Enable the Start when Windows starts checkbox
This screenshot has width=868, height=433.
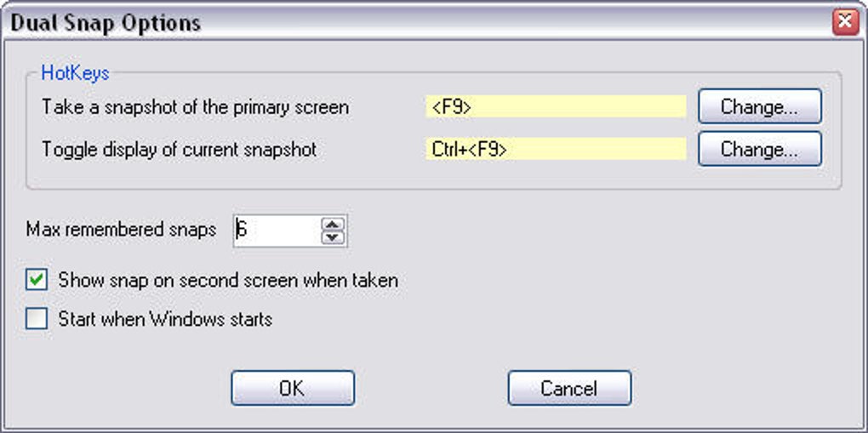(x=37, y=319)
